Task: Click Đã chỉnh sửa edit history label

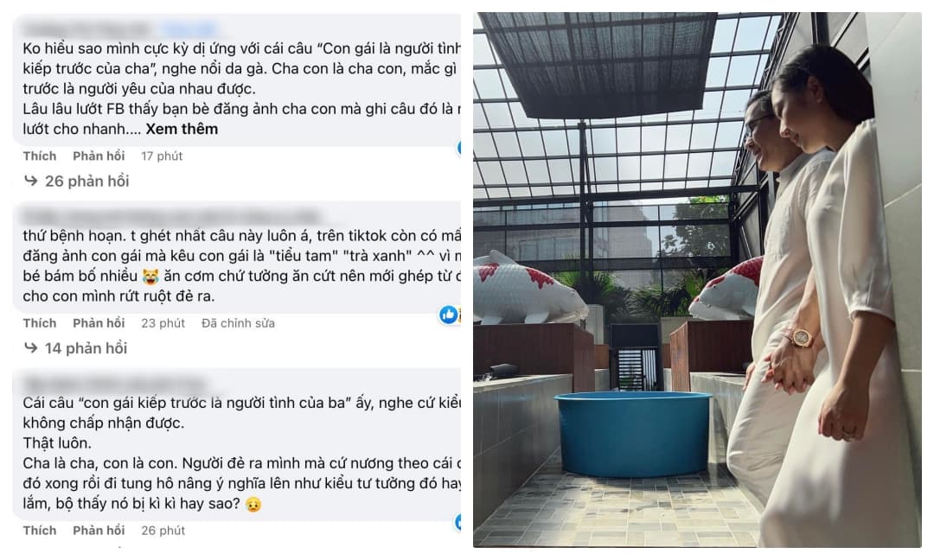Action: point(238,323)
